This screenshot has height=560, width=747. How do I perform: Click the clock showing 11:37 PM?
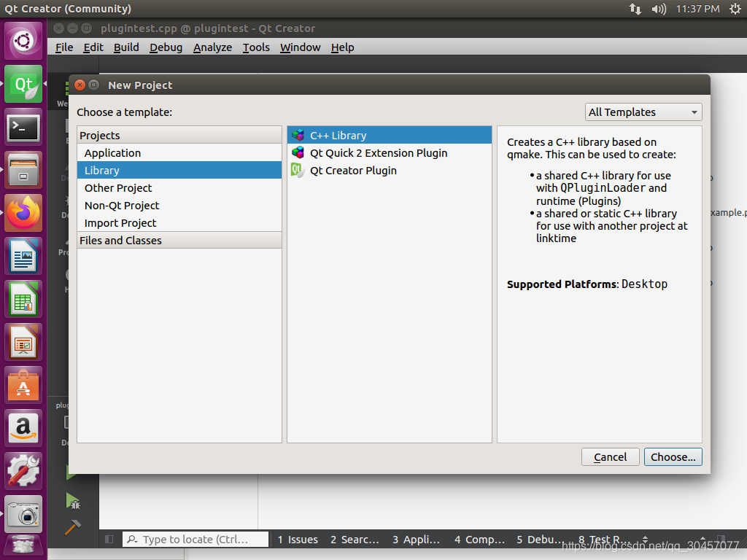coord(697,9)
